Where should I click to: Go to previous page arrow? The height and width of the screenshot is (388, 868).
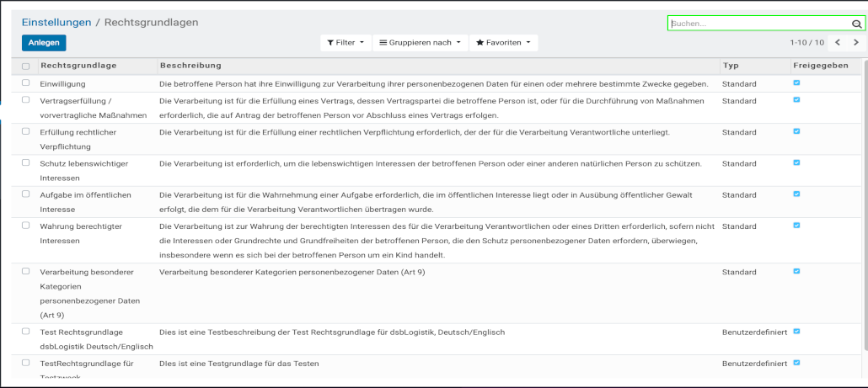(x=838, y=42)
